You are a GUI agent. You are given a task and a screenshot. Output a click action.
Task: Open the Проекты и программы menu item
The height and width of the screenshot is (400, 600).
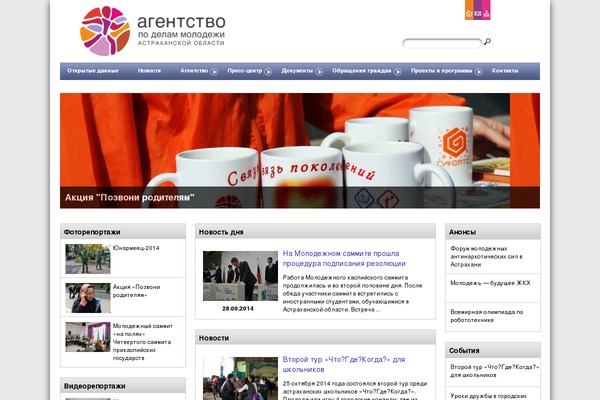coord(442,71)
